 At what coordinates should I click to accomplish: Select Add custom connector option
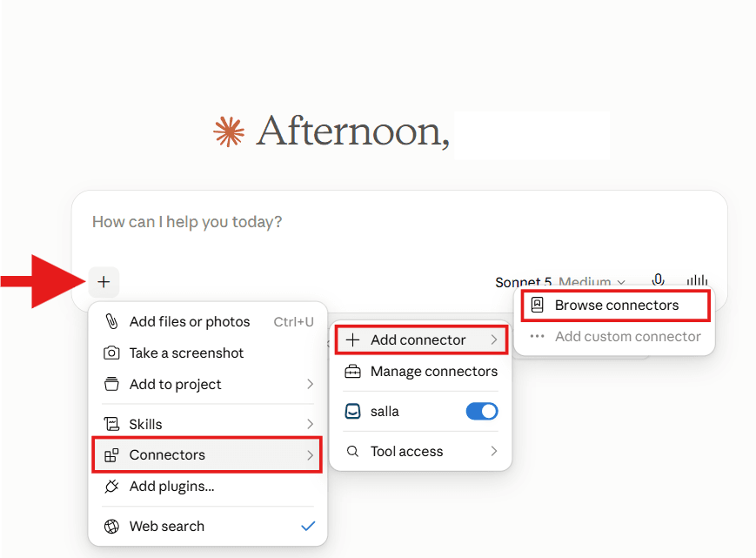click(615, 336)
